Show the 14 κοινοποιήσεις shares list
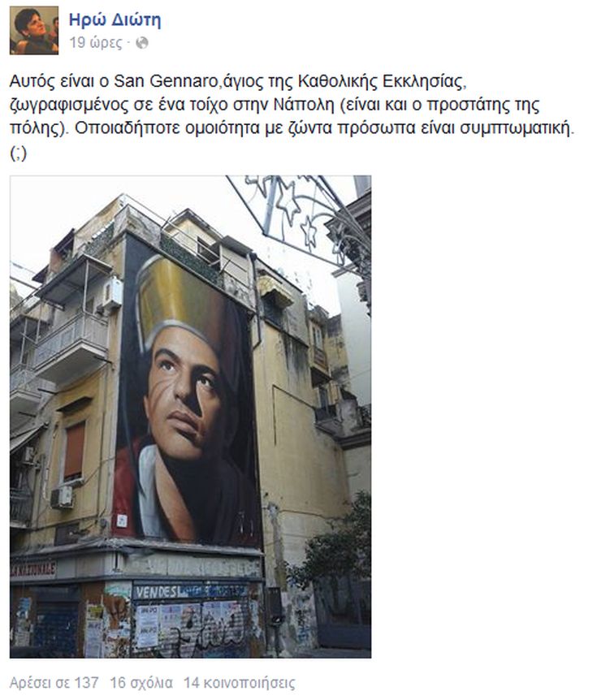 pyautogui.click(x=240, y=683)
